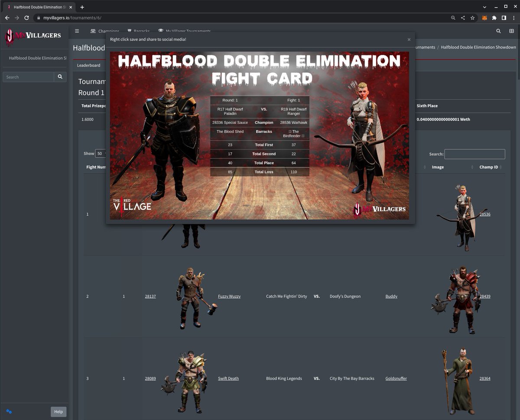This screenshot has height=420, width=520.
Task: Open champion ID 28364 link
Action: pyautogui.click(x=485, y=378)
